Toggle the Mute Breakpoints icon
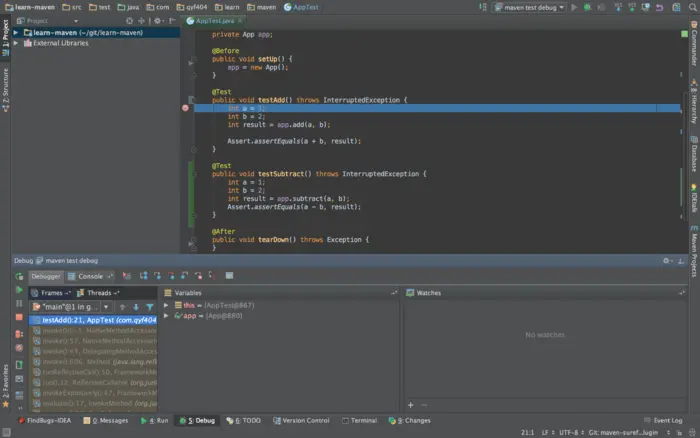Image resolution: width=700 pixels, height=438 pixels. pos(19,347)
